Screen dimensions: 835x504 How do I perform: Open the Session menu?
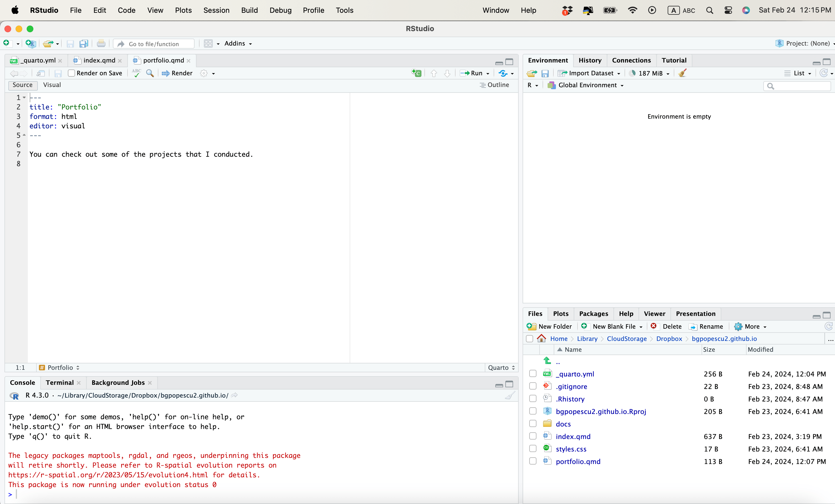click(x=216, y=10)
